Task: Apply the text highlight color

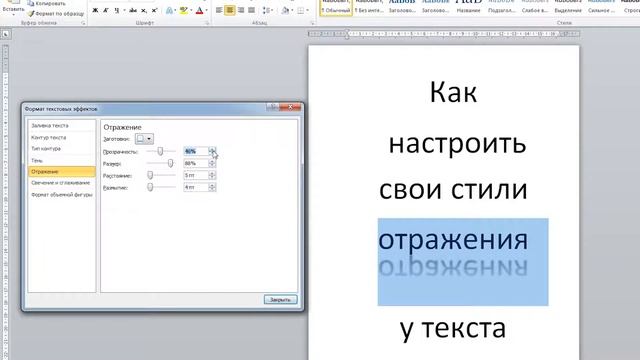Action: [x=184, y=10]
